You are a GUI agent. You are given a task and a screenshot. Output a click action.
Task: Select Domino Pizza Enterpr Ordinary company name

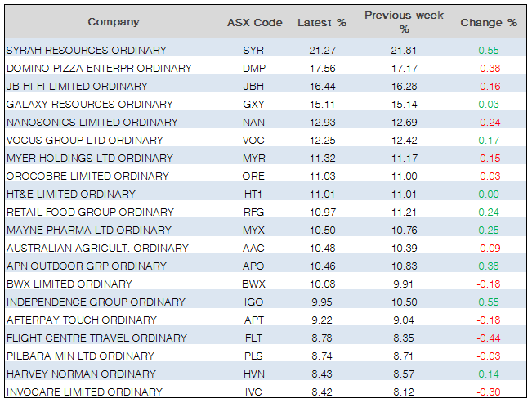(98, 69)
